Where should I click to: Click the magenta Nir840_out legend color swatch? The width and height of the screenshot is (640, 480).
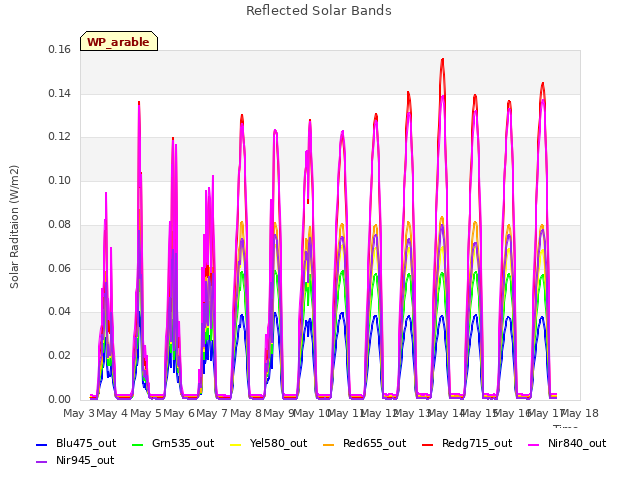(x=533, y=444)
